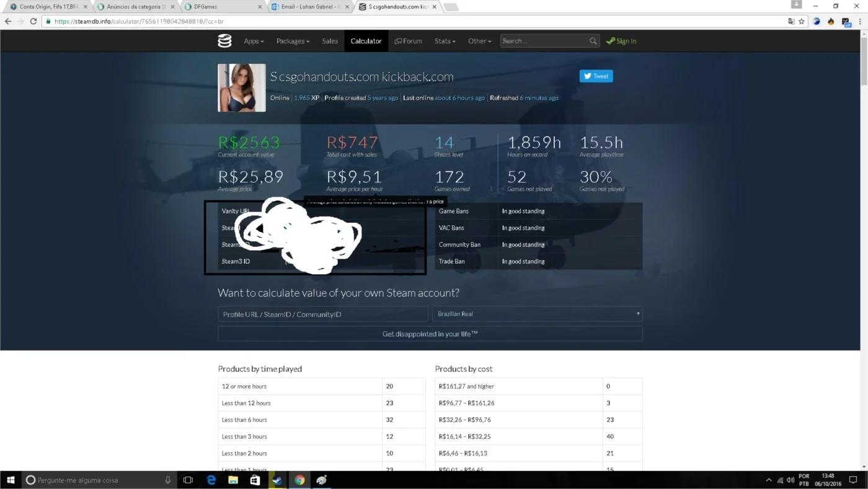Screen dimensions: 868x489
Task: Click Get disappointed in your life button
Action: (x=430, y=334)
